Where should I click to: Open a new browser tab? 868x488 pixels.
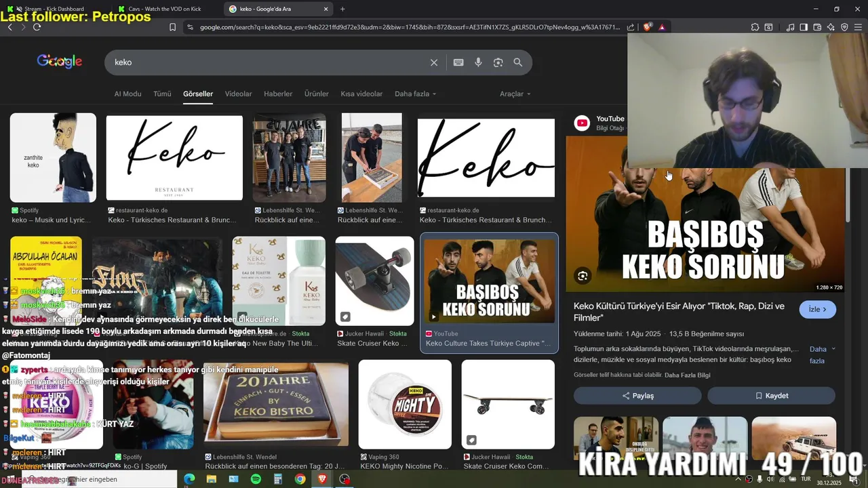[x=342, y=9]
